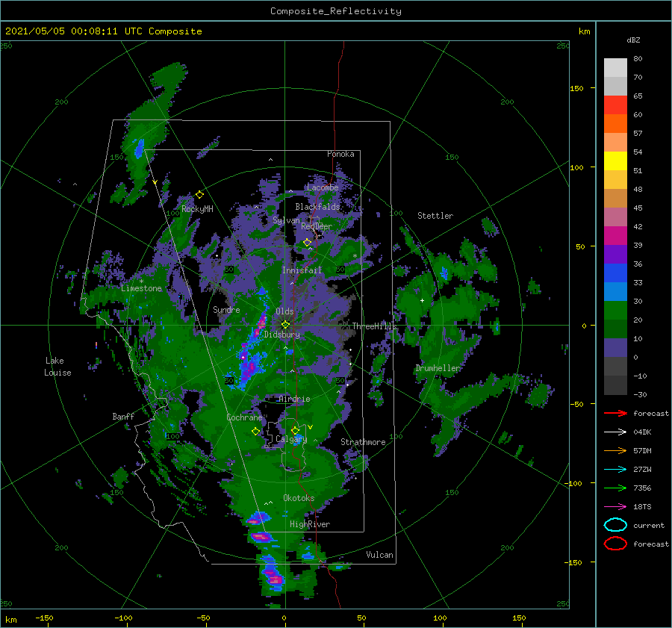Click the HighRiver label
672x628 pixels.
tap(310, 524)
